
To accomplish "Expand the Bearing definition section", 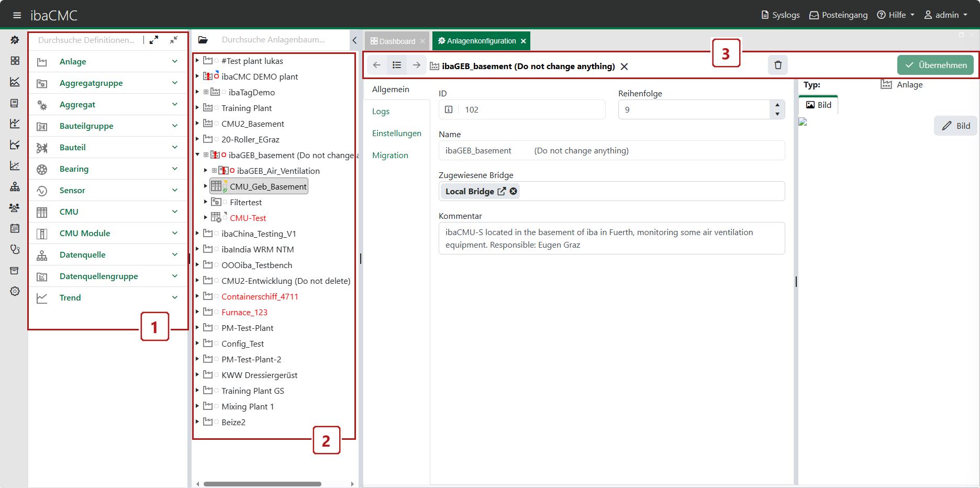I will (x=174, y=169).
